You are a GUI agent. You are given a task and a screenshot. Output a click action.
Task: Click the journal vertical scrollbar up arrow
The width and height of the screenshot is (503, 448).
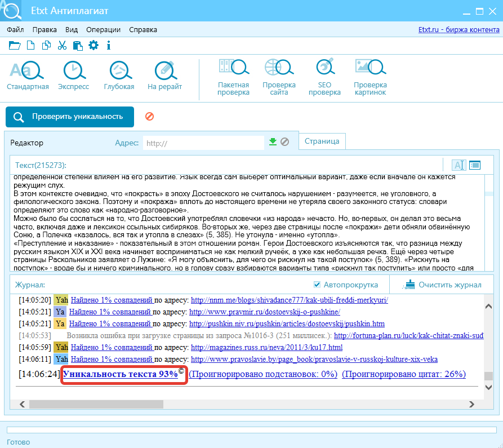(488, 306)
